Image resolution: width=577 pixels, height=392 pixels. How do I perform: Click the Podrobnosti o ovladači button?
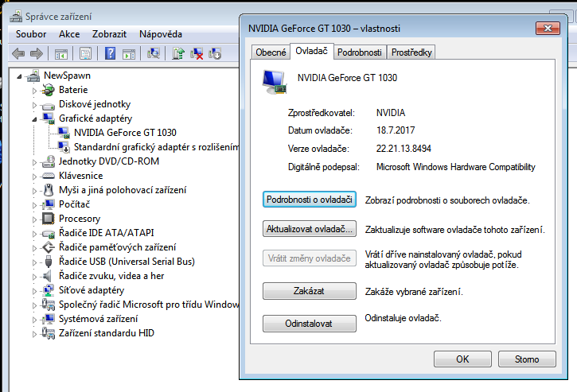(x=310, y=200)
